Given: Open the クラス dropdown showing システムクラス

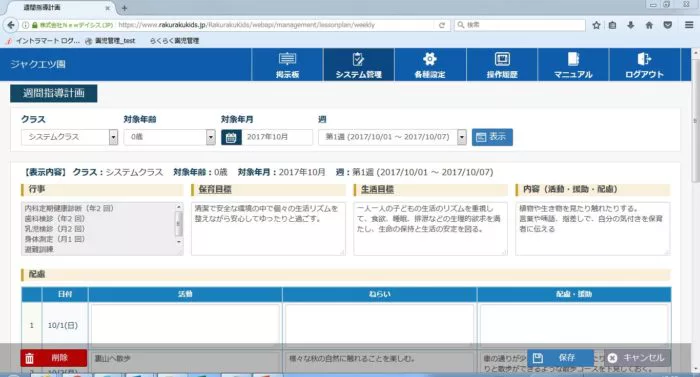Looking at the screenshot, I should pyautogui.click(x=69, y=137).
